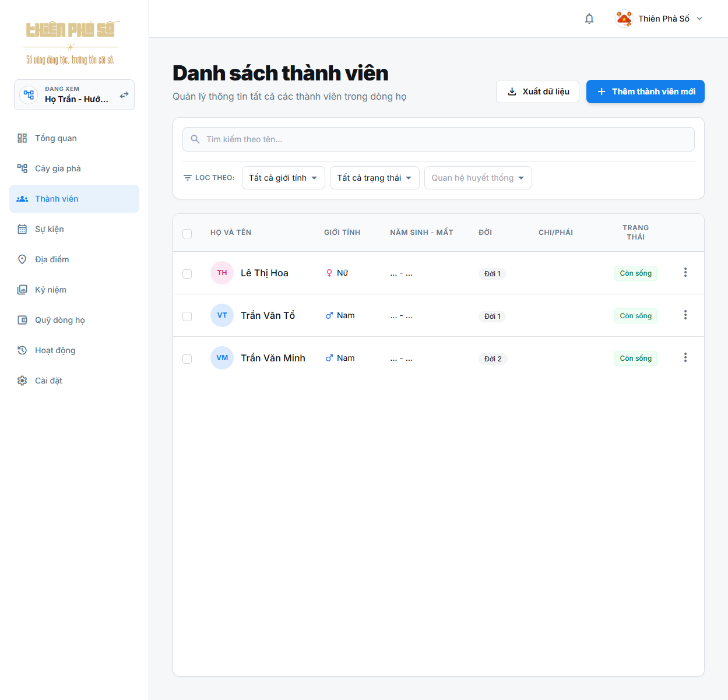Open the Họ Trần family switcher
Image resolution: width=728 pixels, height=700 pixels.
(74, 94)
